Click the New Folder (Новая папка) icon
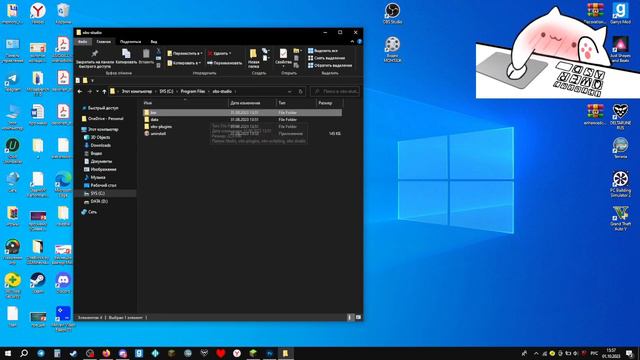This screenshot has height=360, width=640. pyautogui.click(x=253, y=54)
